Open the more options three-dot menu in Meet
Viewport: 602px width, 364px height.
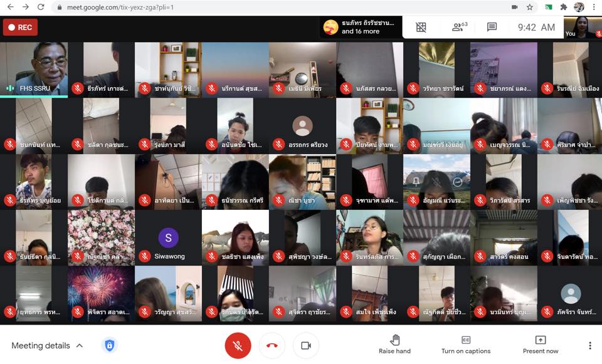point(589,345)
